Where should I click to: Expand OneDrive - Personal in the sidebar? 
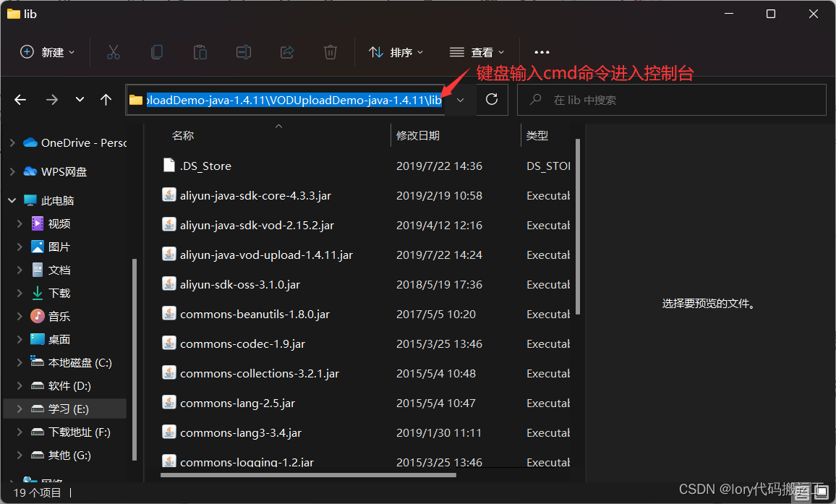point(12,142)
